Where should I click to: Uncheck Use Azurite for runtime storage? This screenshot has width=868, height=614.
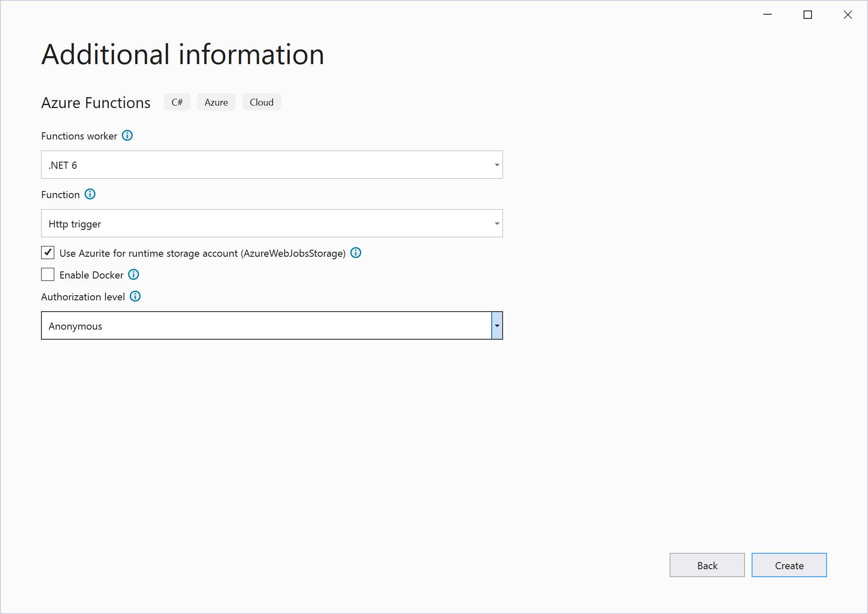tap(48, 253)
